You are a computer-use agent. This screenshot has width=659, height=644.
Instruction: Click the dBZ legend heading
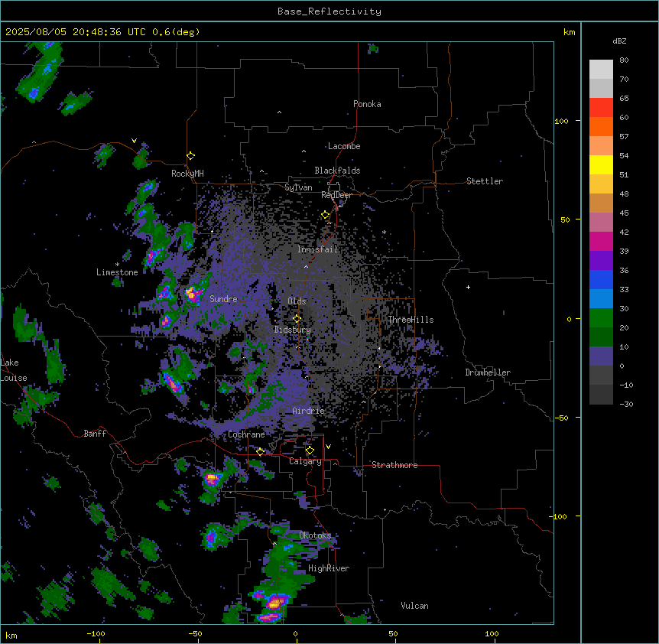[x=619, y=41]
